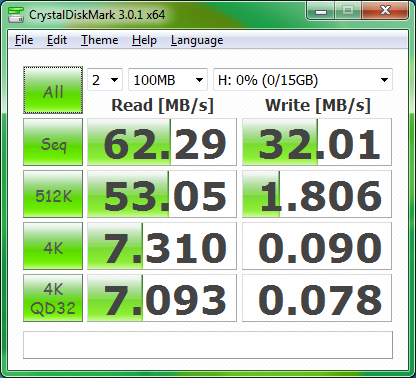Image resolution: width=416 pixels, height=378 pixels.
Task: Click the Write [MB/s] column header
Action: 318,105
